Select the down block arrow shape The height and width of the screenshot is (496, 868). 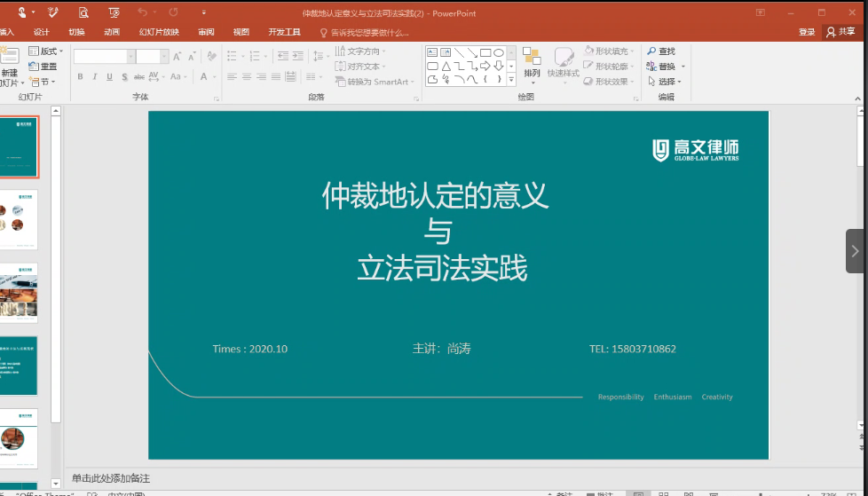pyautogui.click(x=499, y=66)
